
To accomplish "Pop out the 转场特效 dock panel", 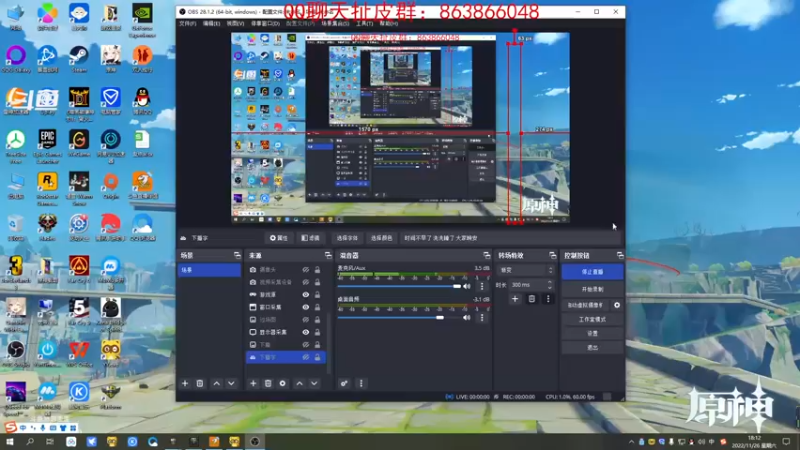I will tap(553, 255).
